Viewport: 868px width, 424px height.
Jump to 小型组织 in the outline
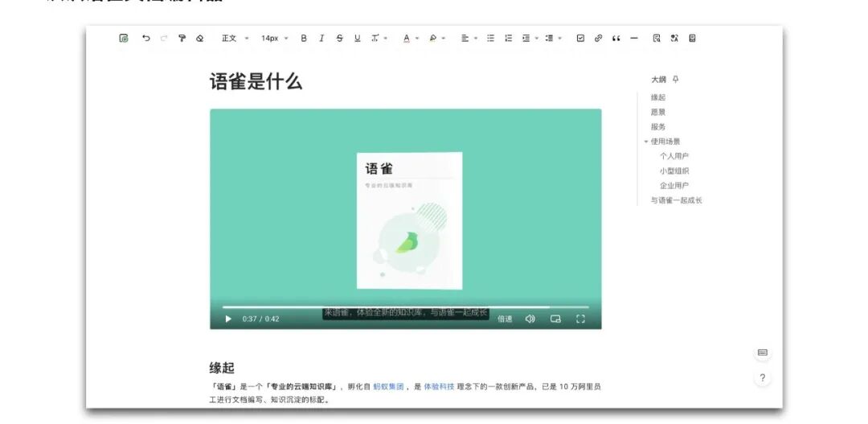674,171
